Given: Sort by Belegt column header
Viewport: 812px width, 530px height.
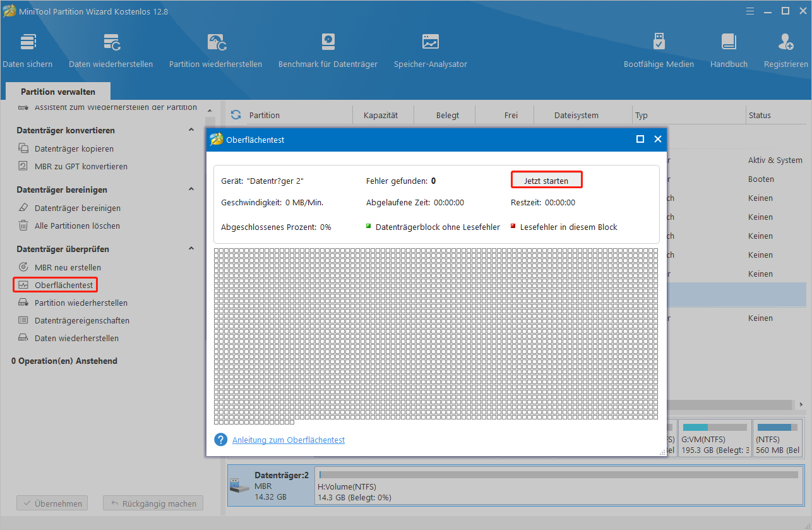Looking at the screenshot, I should (x=447, y=116).
